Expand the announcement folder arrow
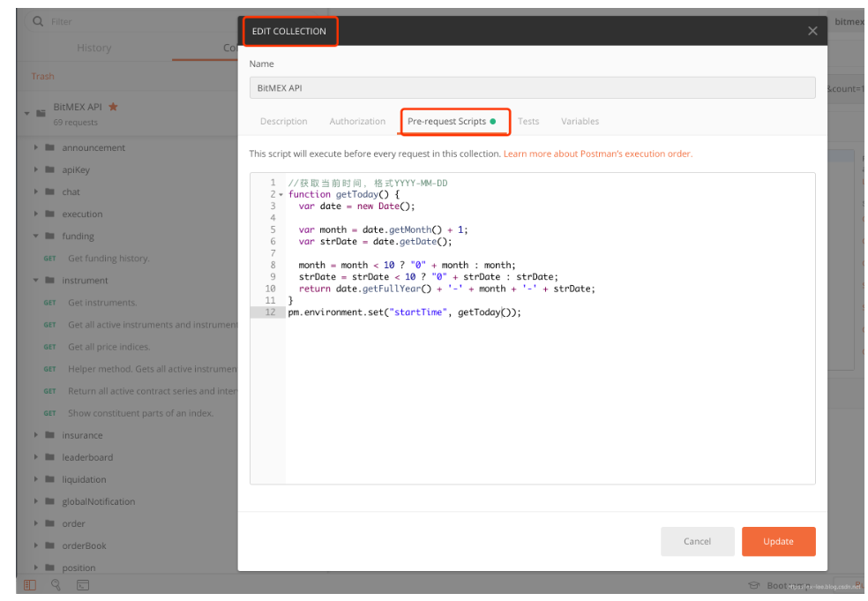This screenshot has width=868, height=601. [x=35, y=147]
